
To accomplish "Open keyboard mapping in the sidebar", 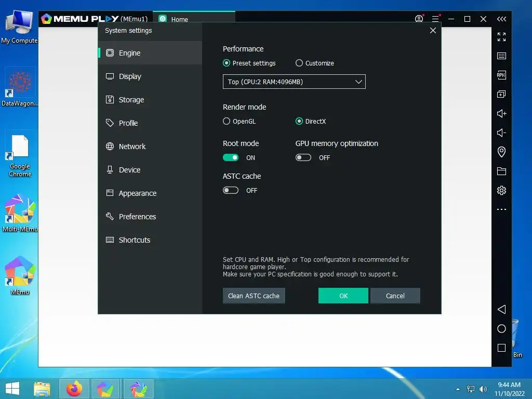I will click(x=501, y=56).
